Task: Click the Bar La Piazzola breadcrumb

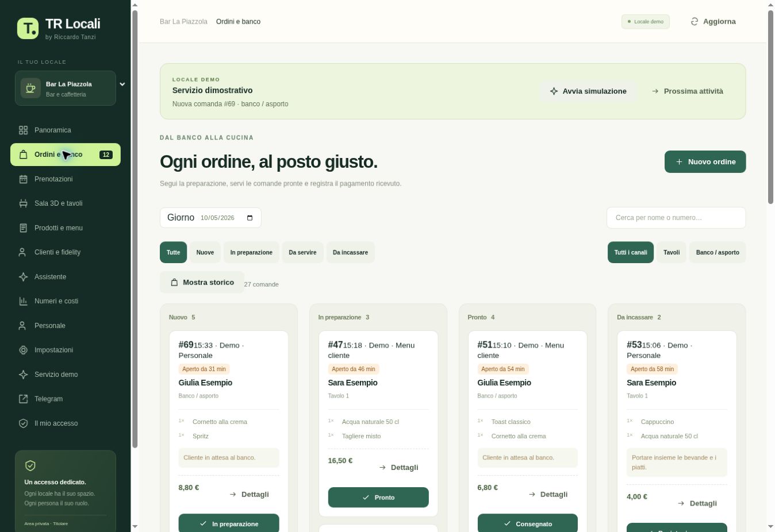Action: [183, 21]
